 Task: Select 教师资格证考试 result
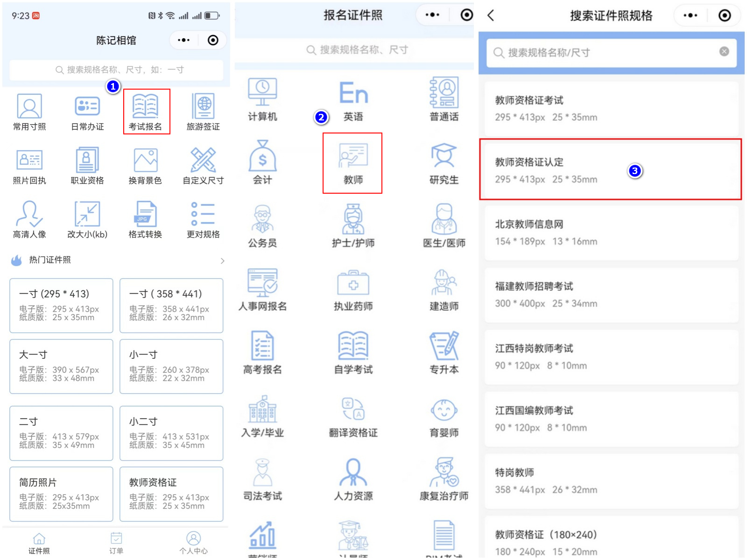point(612,109)
